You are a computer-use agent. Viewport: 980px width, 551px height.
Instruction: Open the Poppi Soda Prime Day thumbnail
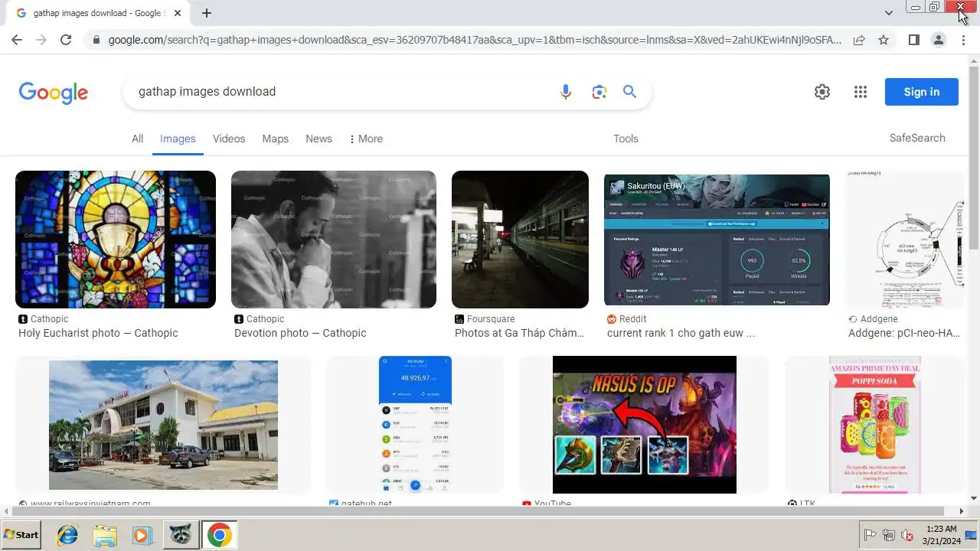pyautogui.click(x=875, y=425)
